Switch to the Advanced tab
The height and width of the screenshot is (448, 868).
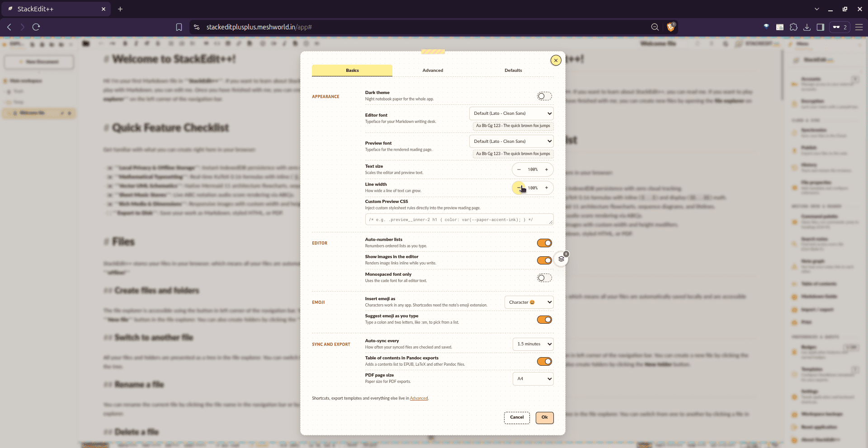(433, 71)
